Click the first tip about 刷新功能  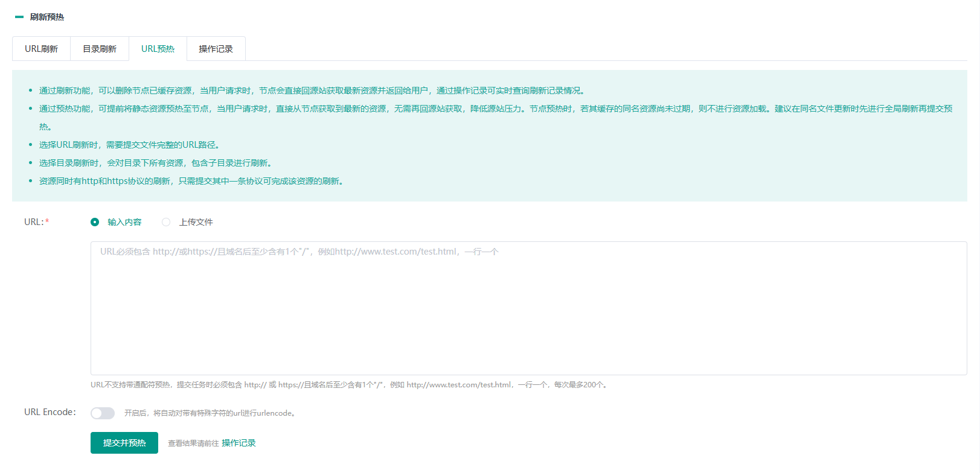tap(313, 90)
